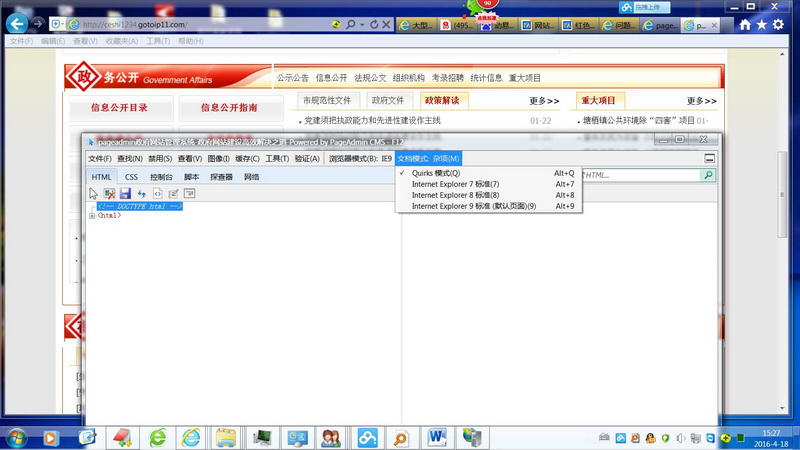This screenshot has height=450, width=800.
Task: Choose Internet Explorer 7 standards mode
Action: click(455, 184)
